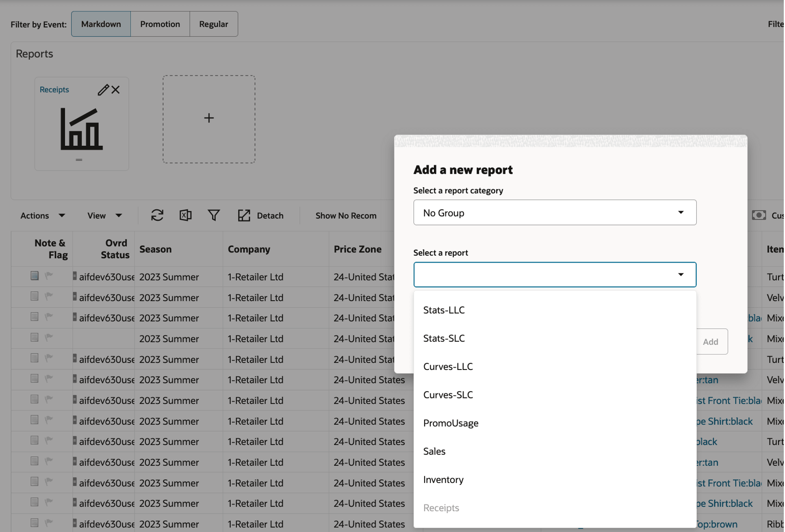Image resolution: width=785 pixels, height=532 pixels.
Task: Toggle the Promotion event filter
Action: click(160, 24)
